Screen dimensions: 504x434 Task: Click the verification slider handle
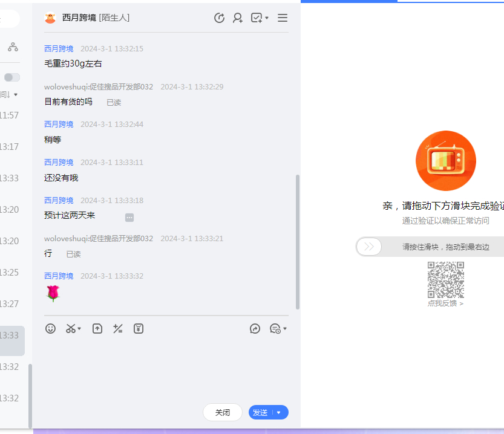(369, 247)
